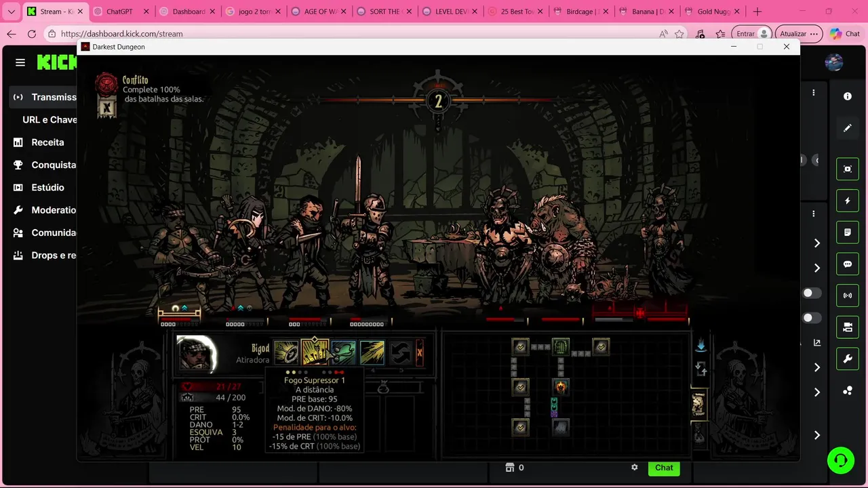Select the torch-lit current room on map
This screenshot has width=868, height=488.
(561, 387)
